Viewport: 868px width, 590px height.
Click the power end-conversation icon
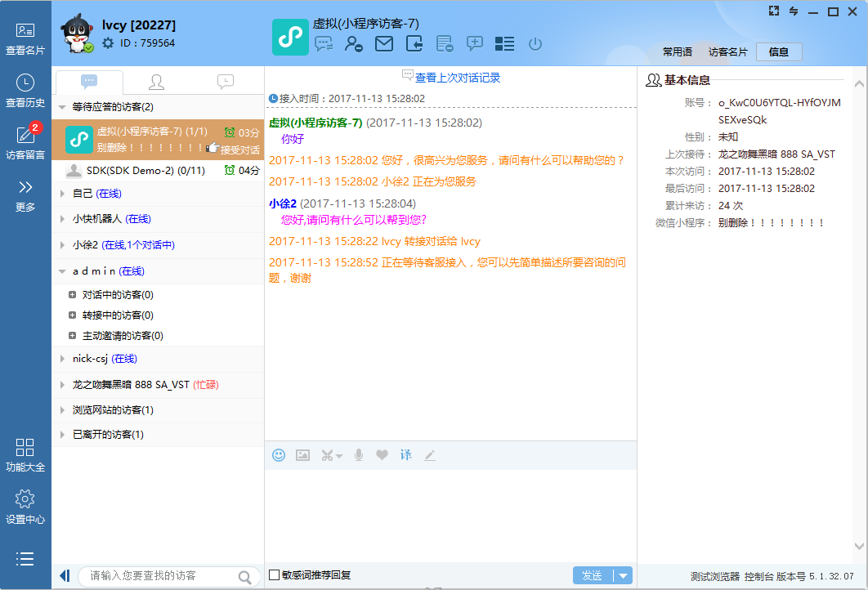coord(535,44)
